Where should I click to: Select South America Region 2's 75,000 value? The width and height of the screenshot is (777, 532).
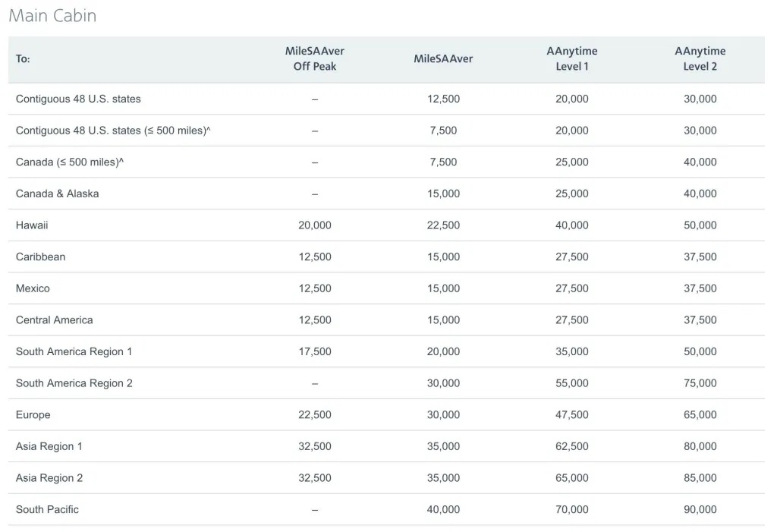[700, 383]
